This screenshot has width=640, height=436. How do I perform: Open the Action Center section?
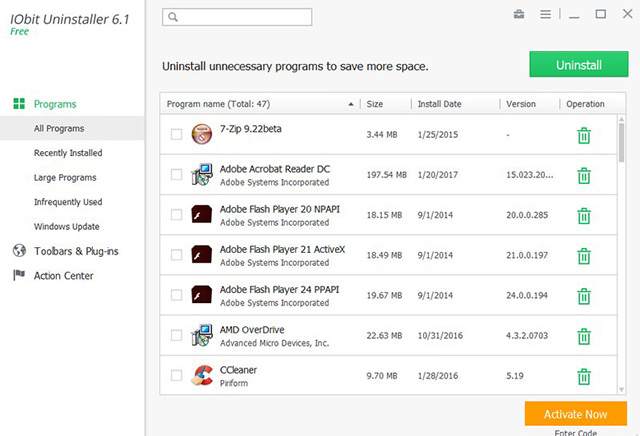pyautogui.click(x=63, y=276)
